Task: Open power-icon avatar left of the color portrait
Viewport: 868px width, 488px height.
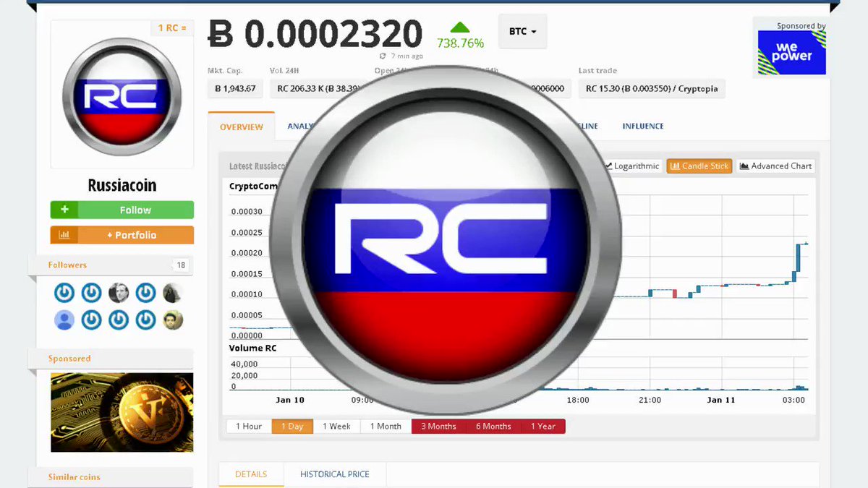Action: (x=146, y=320)
